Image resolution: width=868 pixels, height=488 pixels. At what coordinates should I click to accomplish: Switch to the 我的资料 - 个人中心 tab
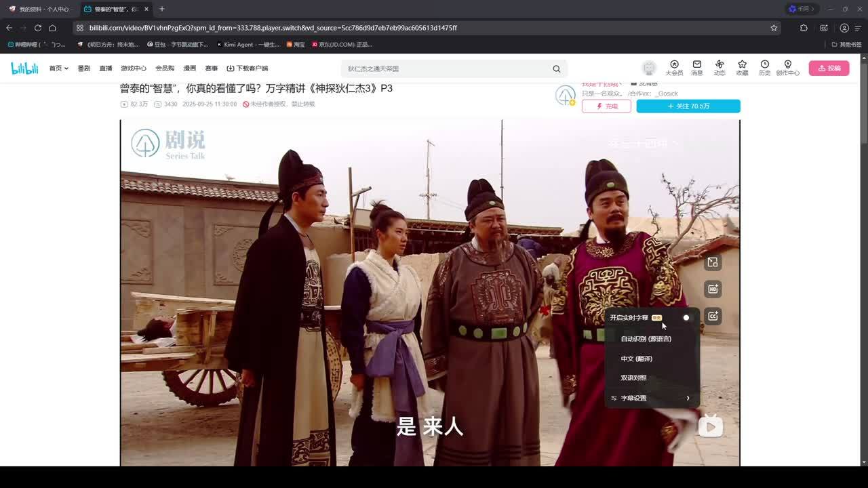click(x=40, y=9)
